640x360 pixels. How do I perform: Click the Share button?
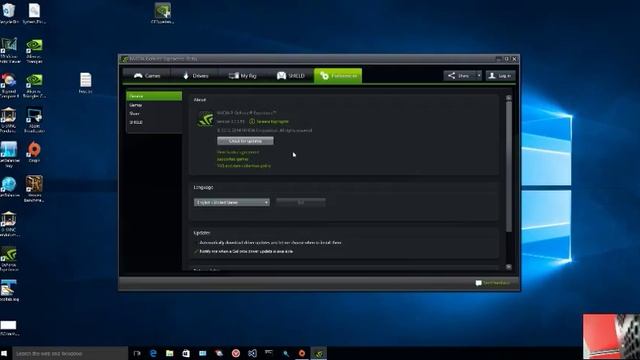point(459,76)
